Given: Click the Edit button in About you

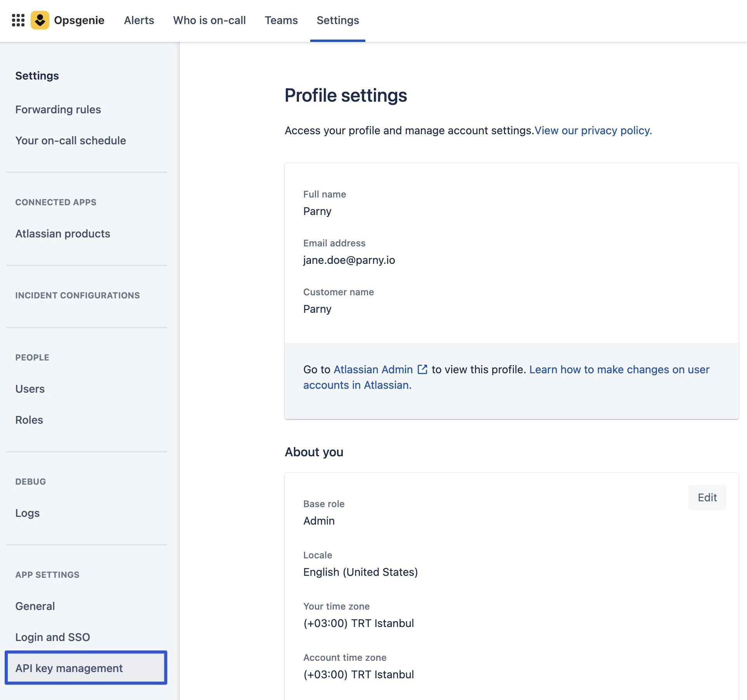Looking at the screenshot, I should click(x=707, y=497).
